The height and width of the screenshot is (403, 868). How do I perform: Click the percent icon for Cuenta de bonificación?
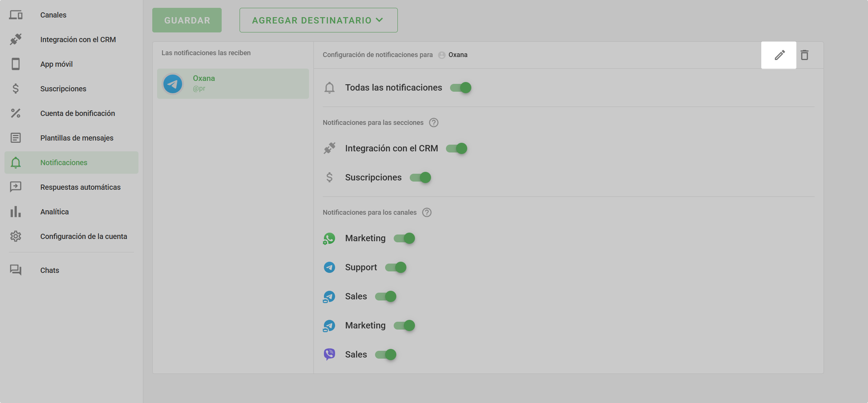[x=16, y=113]
